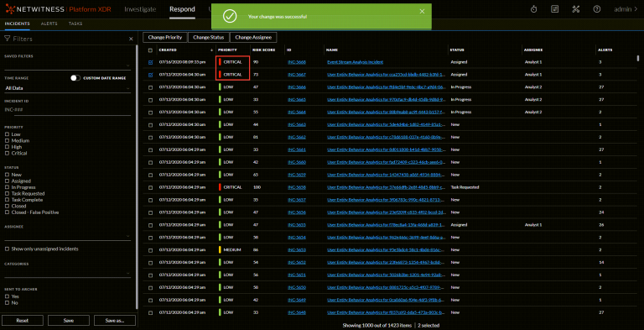Sort by the Assignee column header
The height and width of the screenshot is (330, 644).
(533, 50)
